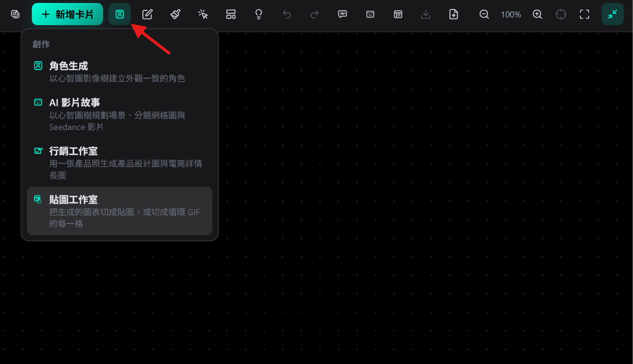The width and height of the screenshot is (633, 364).
Task: Zoom out with the minus magnifier
Action: tap(484, 14)
